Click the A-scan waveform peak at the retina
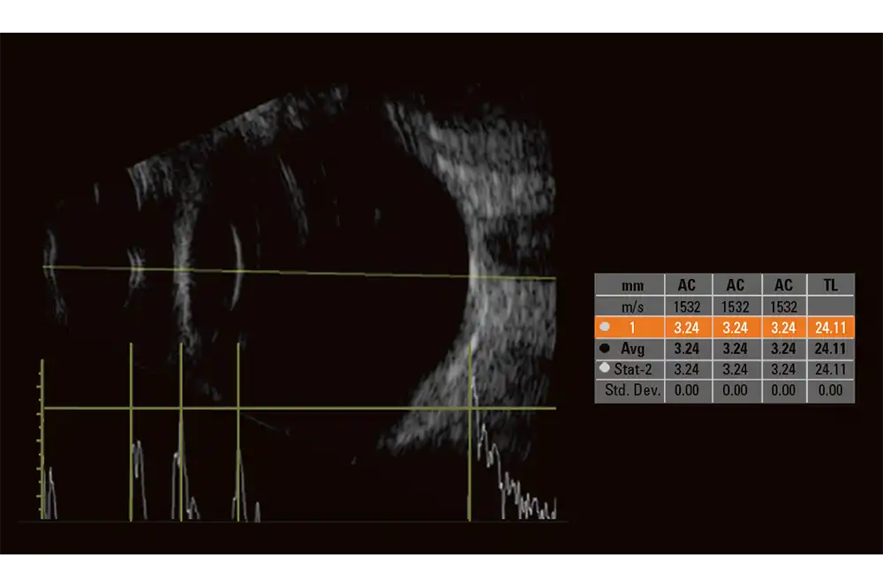Screen dimensions: 883x588 click(x=474, y=388)
